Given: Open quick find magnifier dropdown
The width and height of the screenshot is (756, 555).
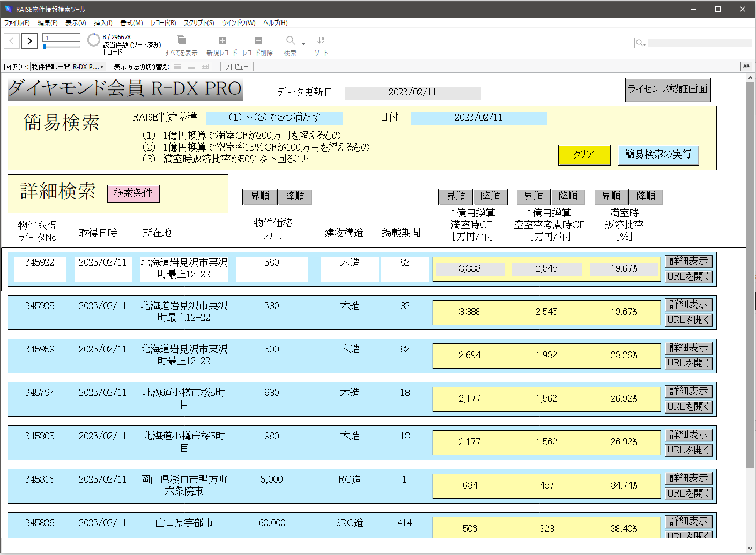Looking at the screenshot, I should tap(641, 43).
